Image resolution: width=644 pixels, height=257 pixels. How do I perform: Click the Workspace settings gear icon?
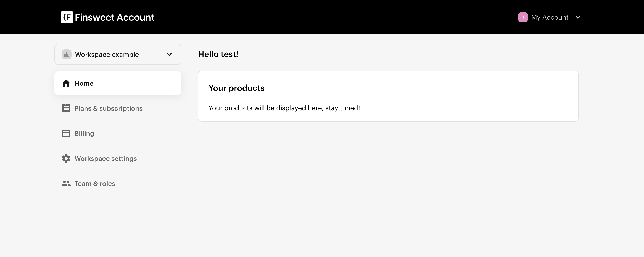[66, 158]
